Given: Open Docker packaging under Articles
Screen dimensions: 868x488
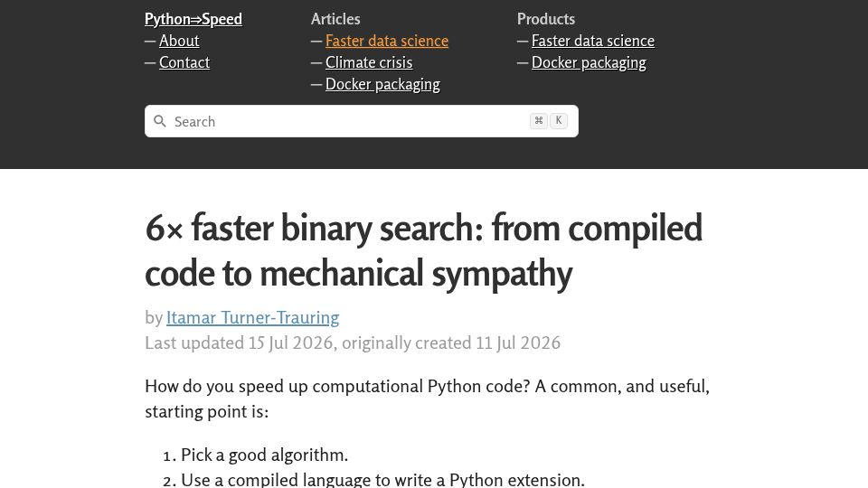Looking at the screenshot, I should click(382, 84).
